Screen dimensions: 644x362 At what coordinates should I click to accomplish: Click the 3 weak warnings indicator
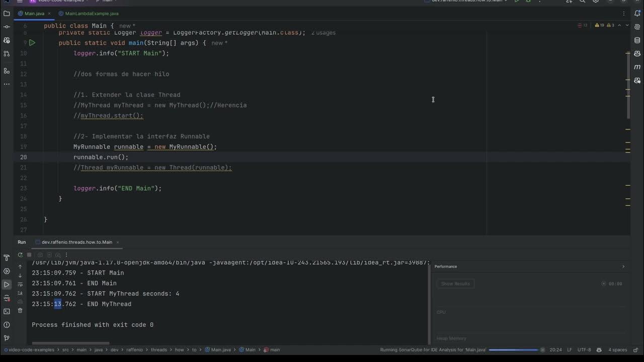[x=610, y=25]
